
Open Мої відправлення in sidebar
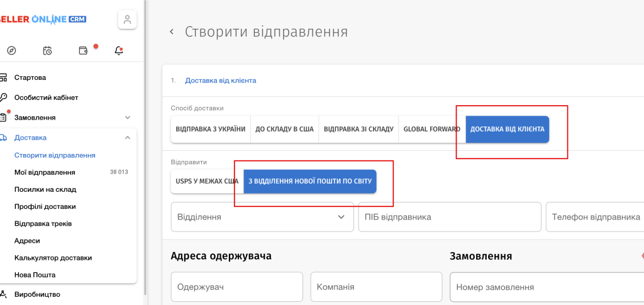coord(45,172)
